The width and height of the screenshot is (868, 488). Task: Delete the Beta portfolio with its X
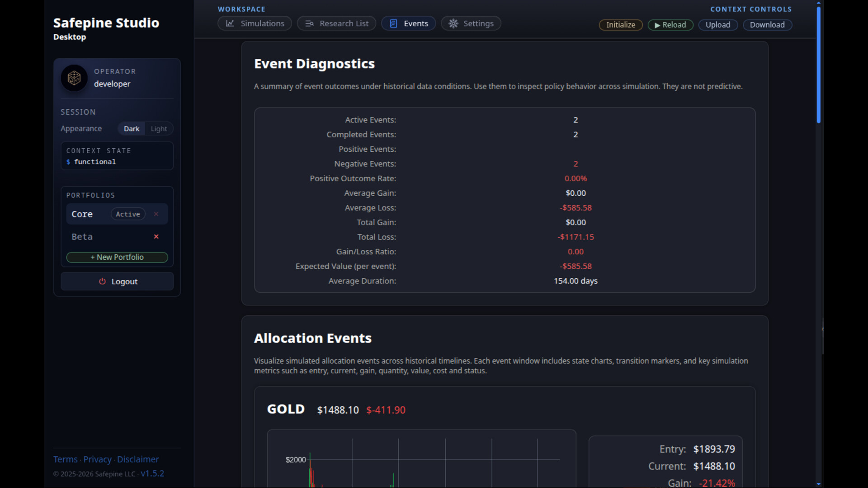point(156,236)
